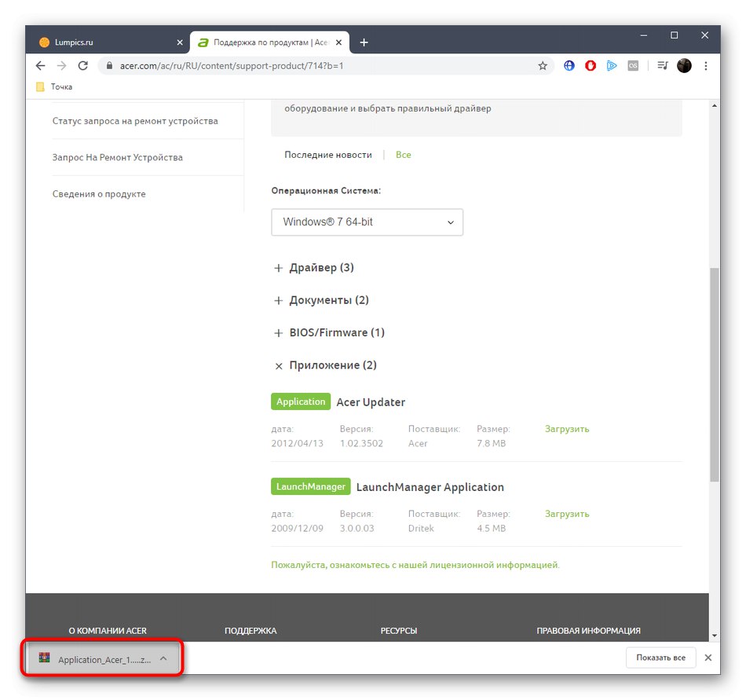Click the ПРАВОВАЯ ИНФОРМАЦИЯ footer heading

588,631
